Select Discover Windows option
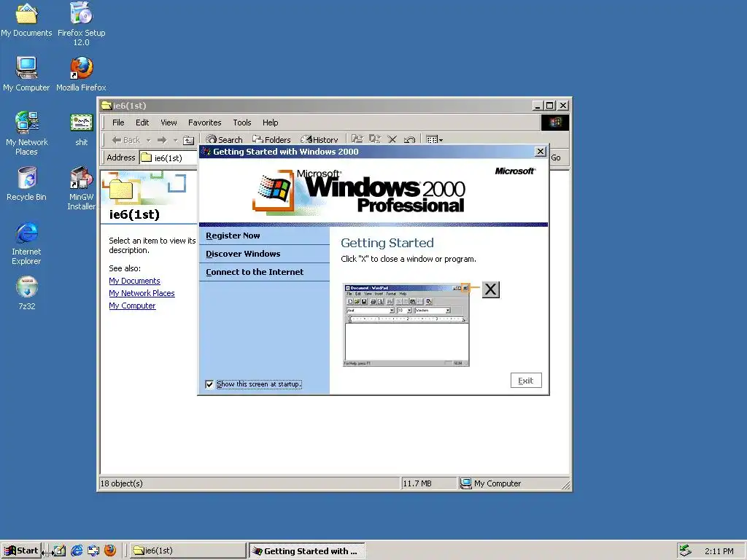The image size is (747, 560). click(x=264, y=254)
